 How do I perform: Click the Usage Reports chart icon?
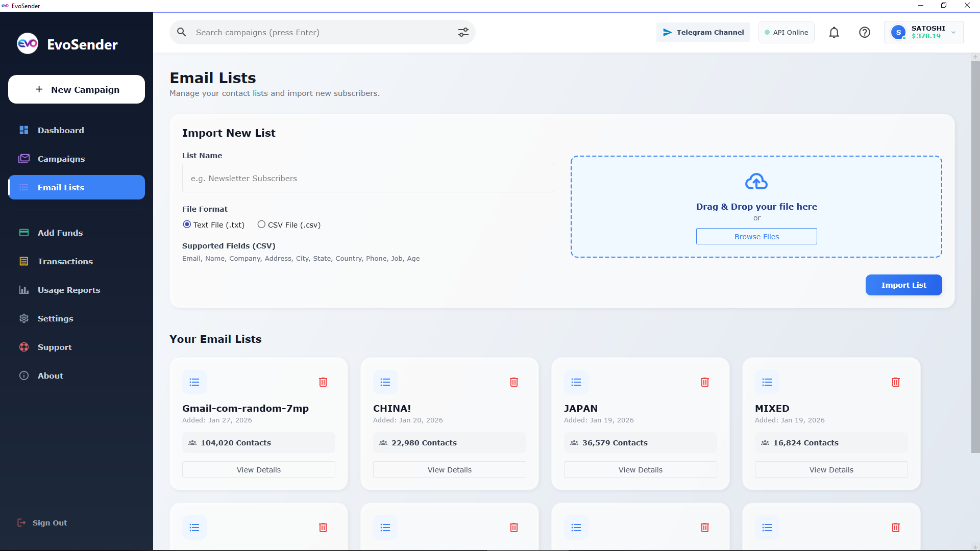24,290
